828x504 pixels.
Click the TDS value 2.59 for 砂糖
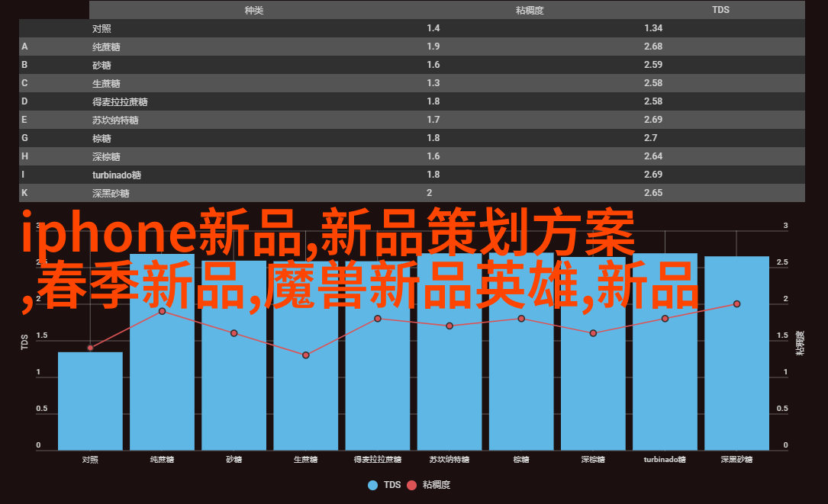[x=653, y=64]
